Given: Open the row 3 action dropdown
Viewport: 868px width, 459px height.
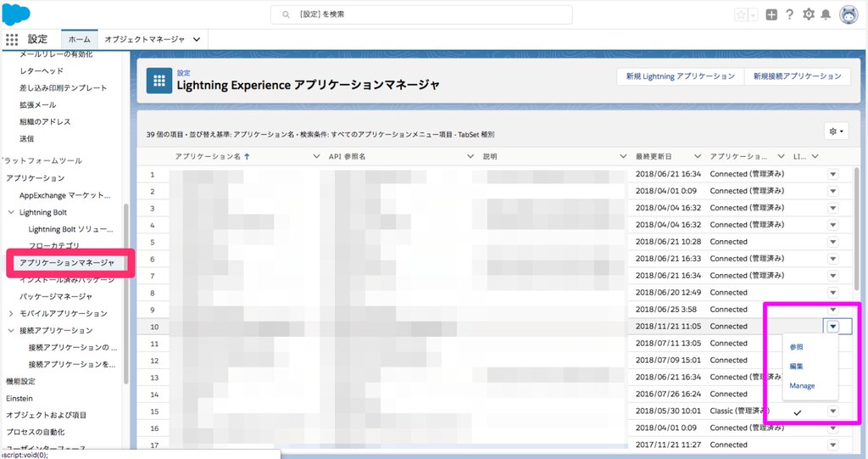Looking at the screenshot, I should pos(832,208).
